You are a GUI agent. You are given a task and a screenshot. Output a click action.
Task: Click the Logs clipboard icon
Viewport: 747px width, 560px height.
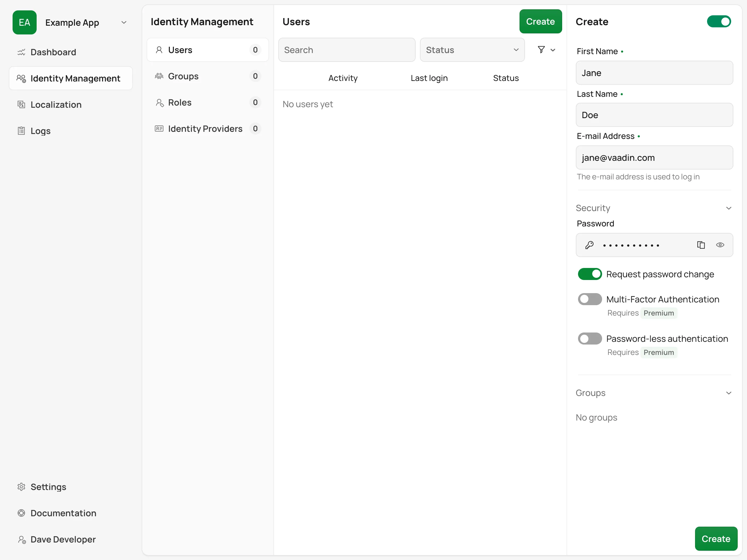click(21, 131)
